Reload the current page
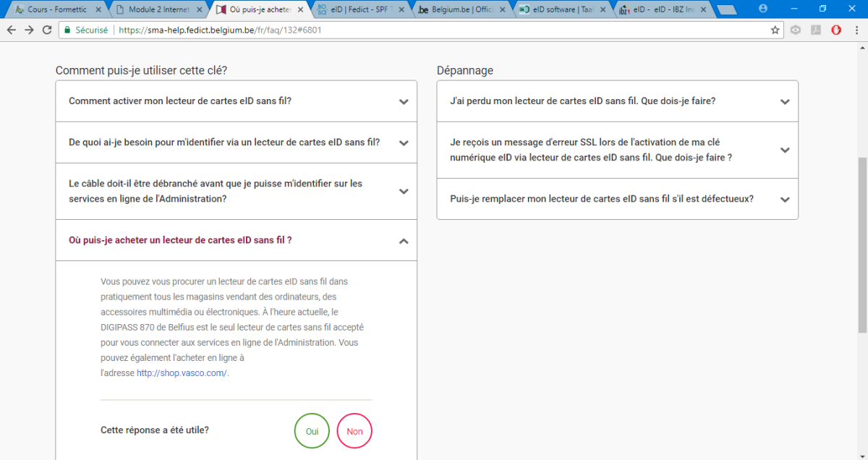This screenshot has width=868, height=460. [47, 30]
